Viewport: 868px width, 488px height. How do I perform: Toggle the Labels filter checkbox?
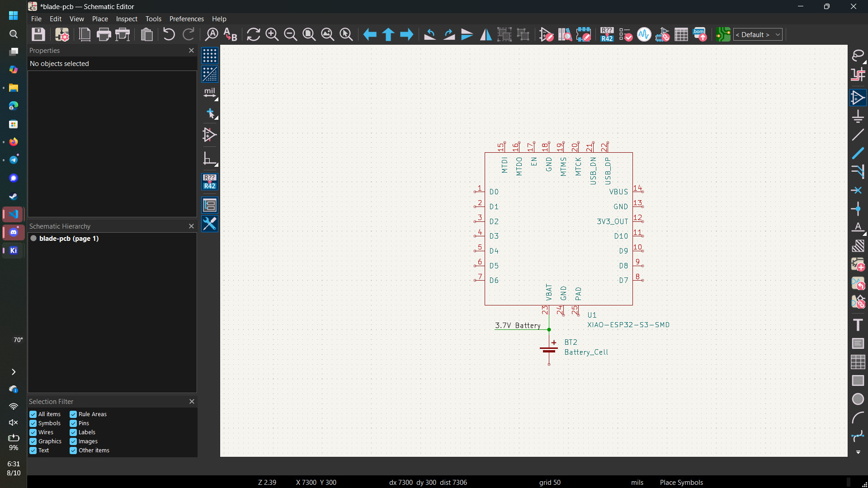click(73, 432)
